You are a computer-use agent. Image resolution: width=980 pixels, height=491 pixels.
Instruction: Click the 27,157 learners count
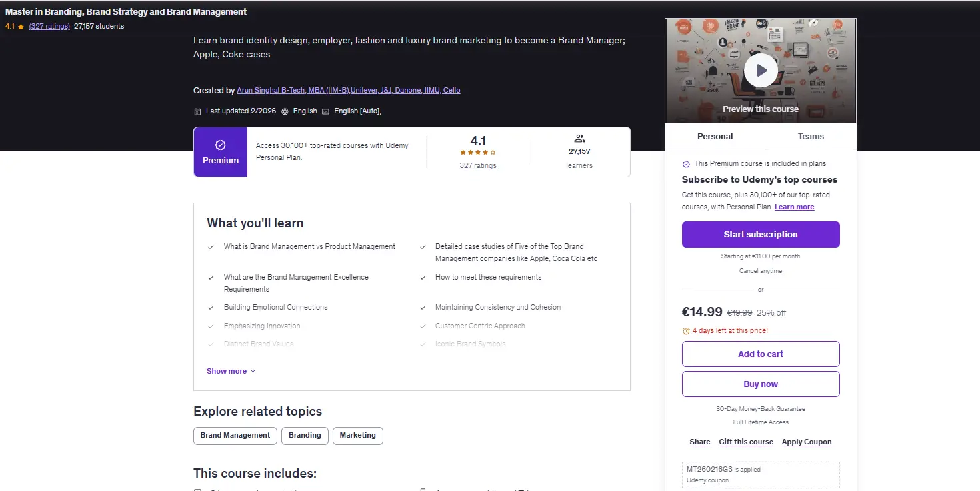coord(579,152)
